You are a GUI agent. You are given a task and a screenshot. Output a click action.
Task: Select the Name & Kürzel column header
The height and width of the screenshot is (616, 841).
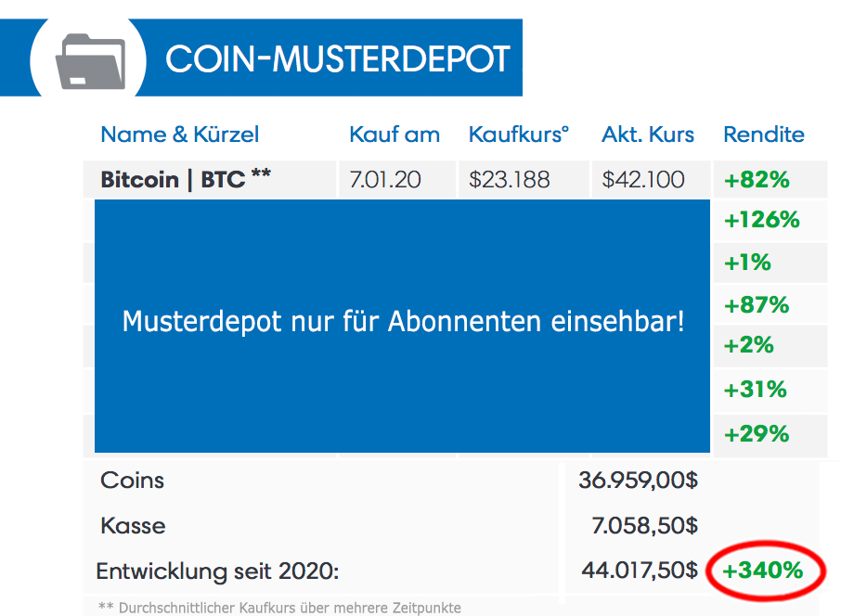coord(180,134)
